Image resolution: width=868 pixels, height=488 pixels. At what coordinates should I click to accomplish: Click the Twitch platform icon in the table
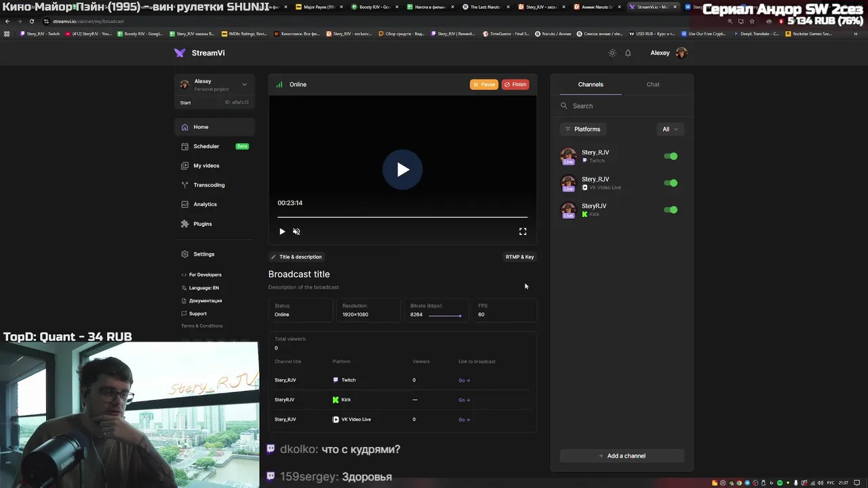pyautogui.click(x=336, y=380)
